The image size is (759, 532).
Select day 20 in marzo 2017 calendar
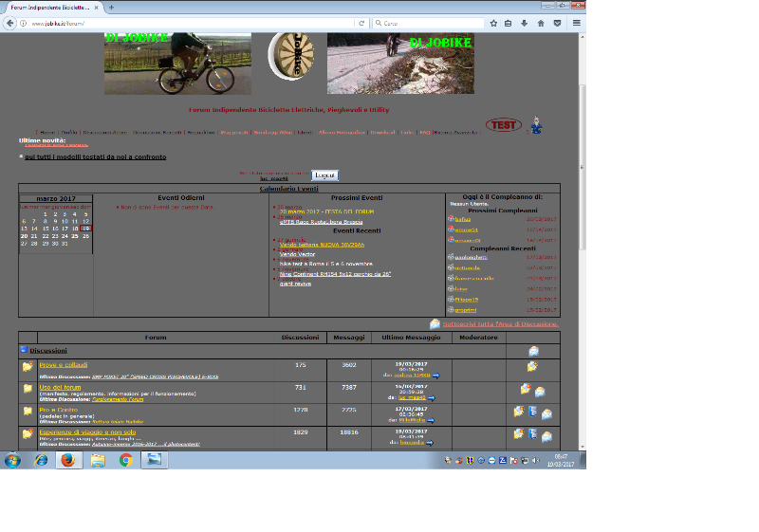tap(24, 236)
